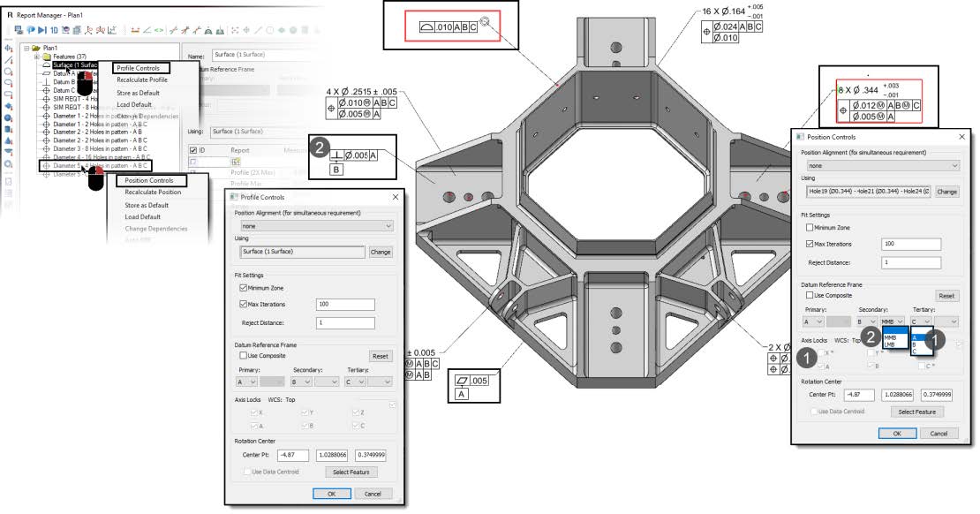Click the Change button in Position Controls
Viewport: 980px width, 514px height.
[946, 191]
